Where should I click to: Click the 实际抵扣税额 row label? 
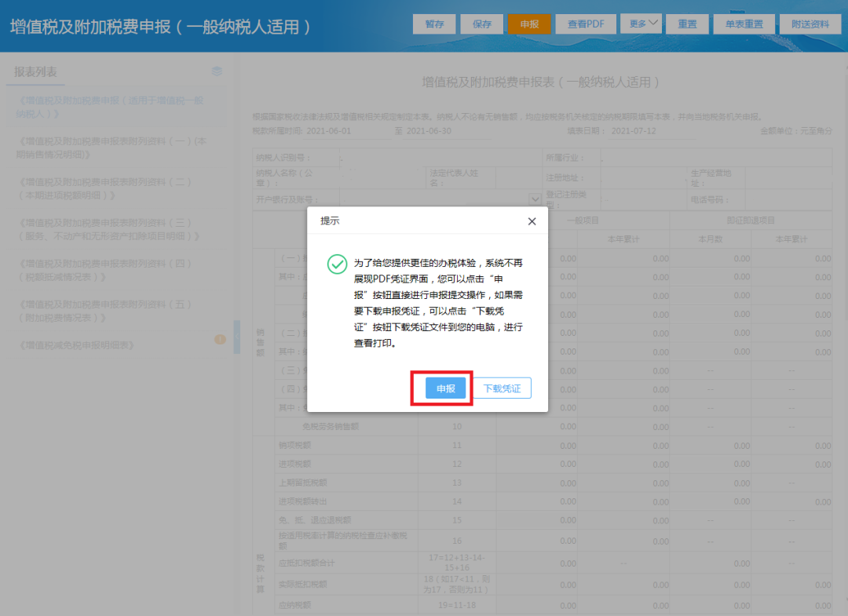303,584
